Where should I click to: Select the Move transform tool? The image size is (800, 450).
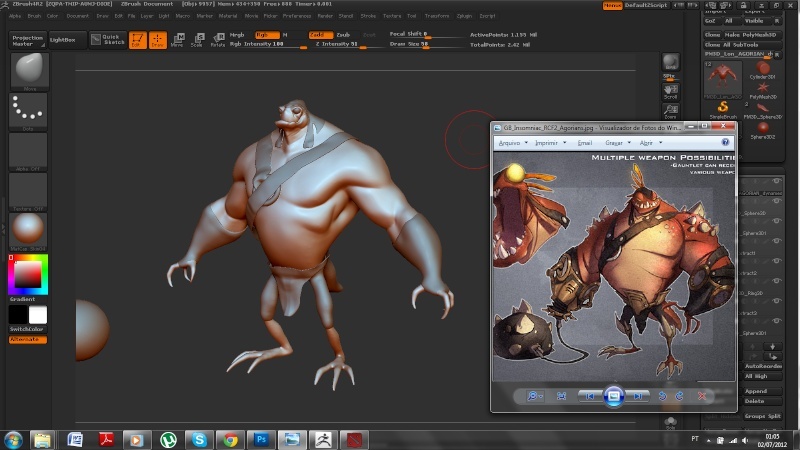click(x=178, y=40)
